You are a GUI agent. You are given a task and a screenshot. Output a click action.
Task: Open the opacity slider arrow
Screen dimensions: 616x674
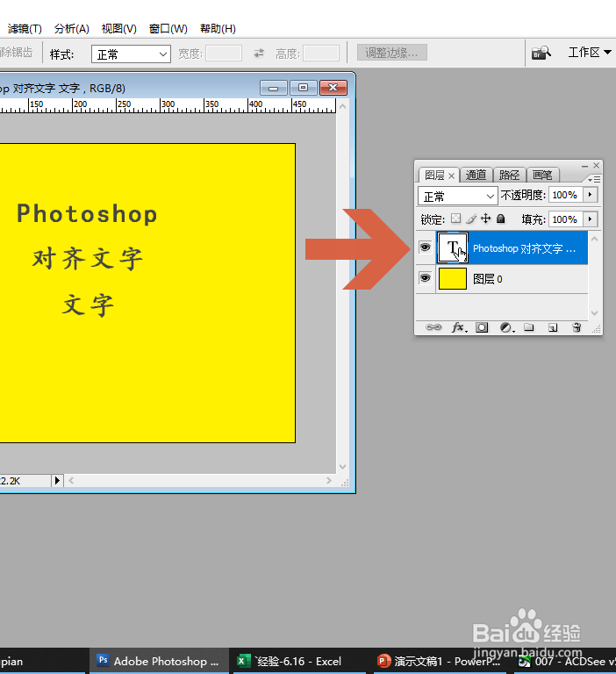point(590,195)
